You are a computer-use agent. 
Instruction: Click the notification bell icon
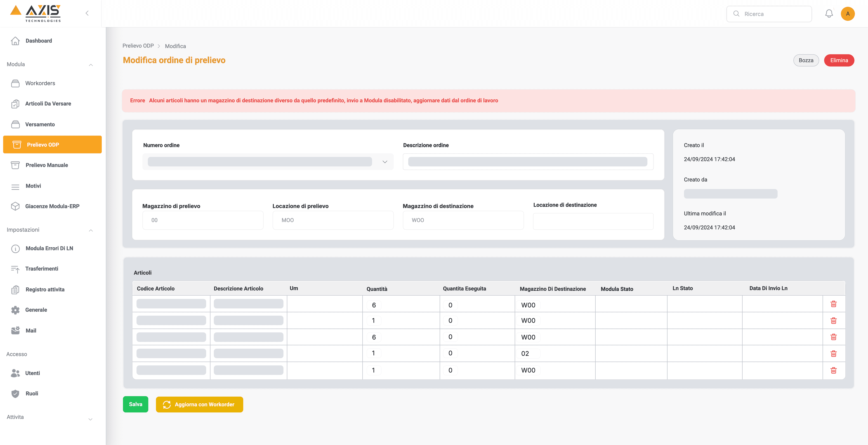(829, 14)
